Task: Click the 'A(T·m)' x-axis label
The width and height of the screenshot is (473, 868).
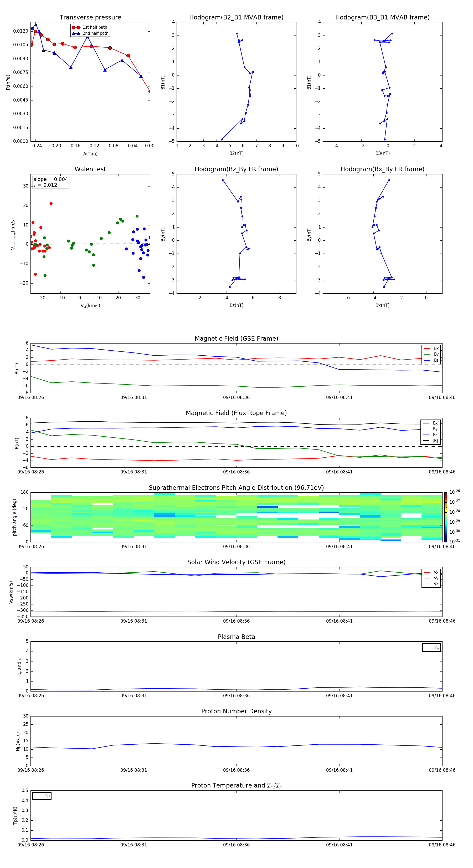Action: [x=90, y=154]
